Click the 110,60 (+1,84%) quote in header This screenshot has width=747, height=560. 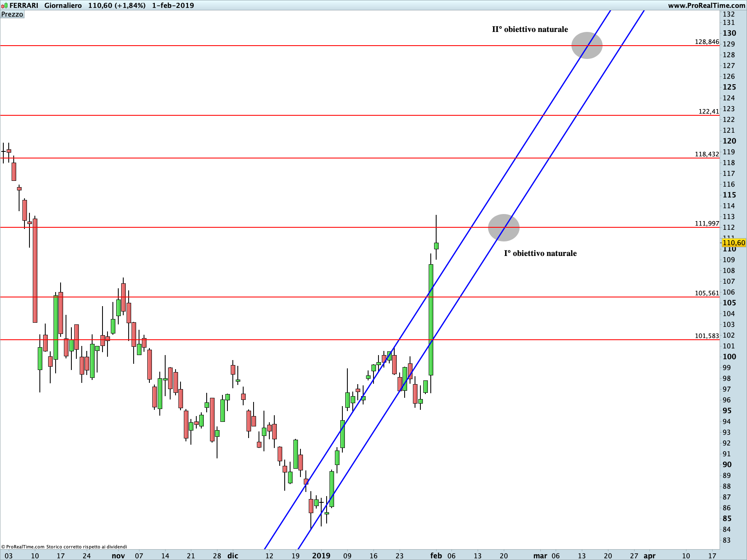[x=117, y=5]
